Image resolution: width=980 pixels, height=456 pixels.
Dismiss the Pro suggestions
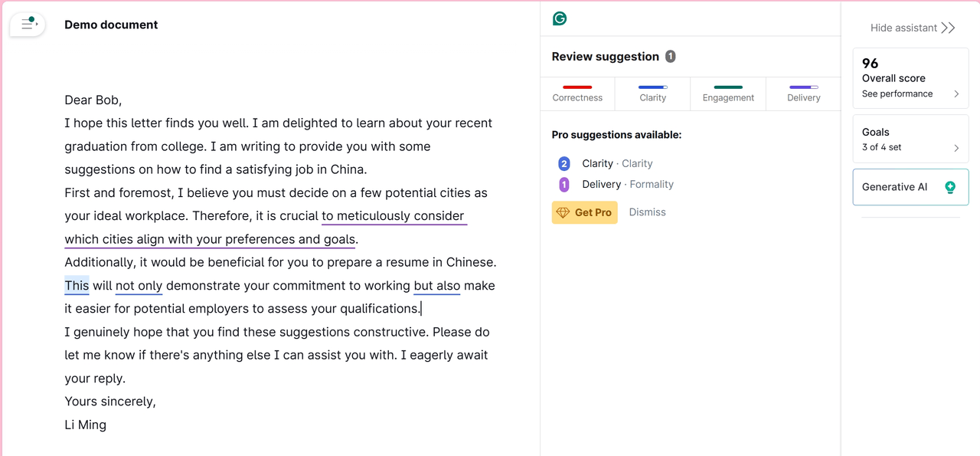(x=647, y=212)
